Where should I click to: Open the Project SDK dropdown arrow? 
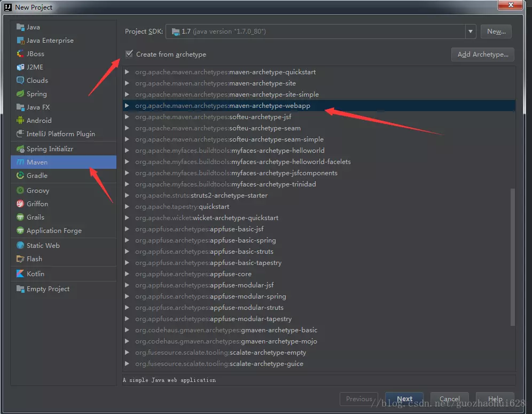click(x=470, y=32)
